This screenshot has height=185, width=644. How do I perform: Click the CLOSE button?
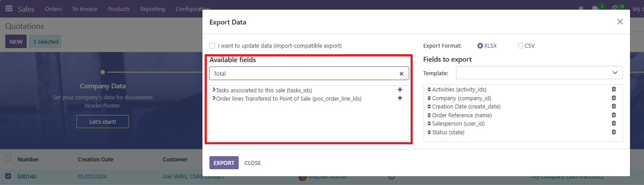pos(252,163)
